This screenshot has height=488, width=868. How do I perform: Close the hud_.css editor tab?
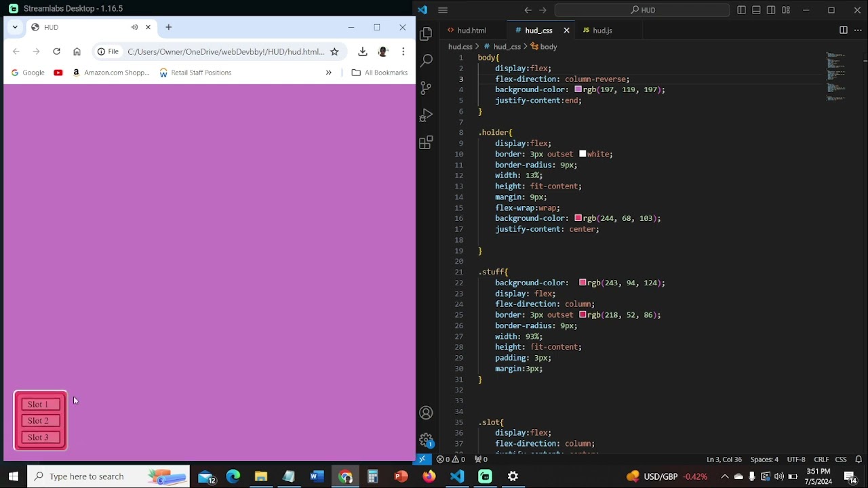coord(566,30)
